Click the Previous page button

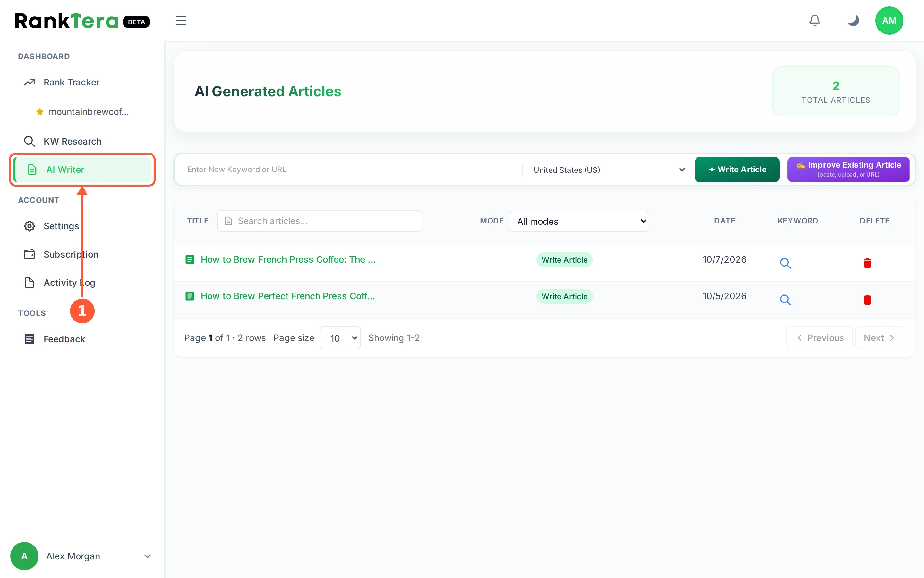pos(819,338)
